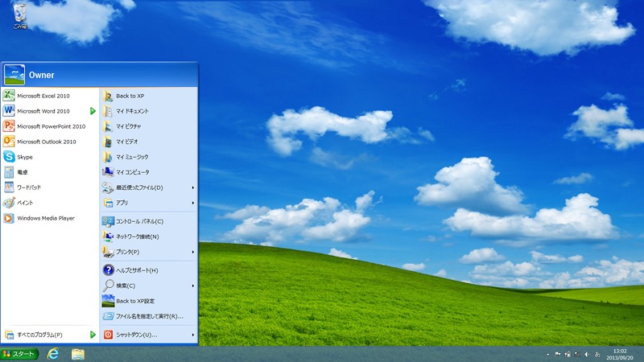This screenshot has height=362, width=644.
Task: Open File Explorer from the taskbar
Action: click(77, 354)
